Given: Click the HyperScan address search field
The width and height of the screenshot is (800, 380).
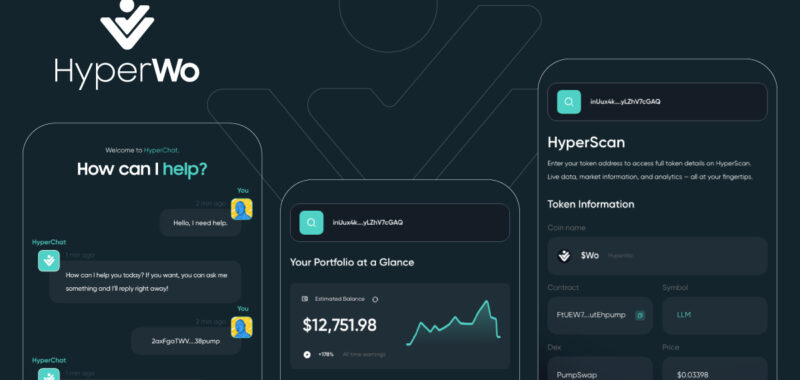Looking at the screenshot, I should pos(657,102).
